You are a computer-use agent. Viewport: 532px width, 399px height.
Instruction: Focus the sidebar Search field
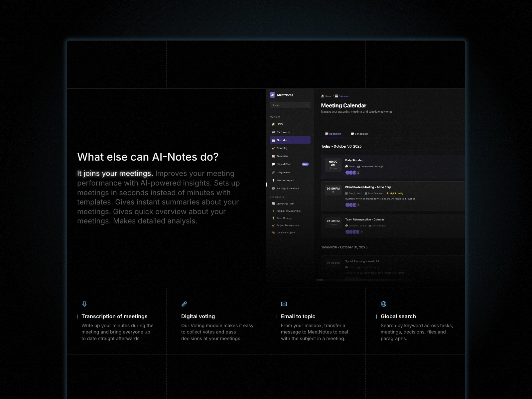pos(290,105)
